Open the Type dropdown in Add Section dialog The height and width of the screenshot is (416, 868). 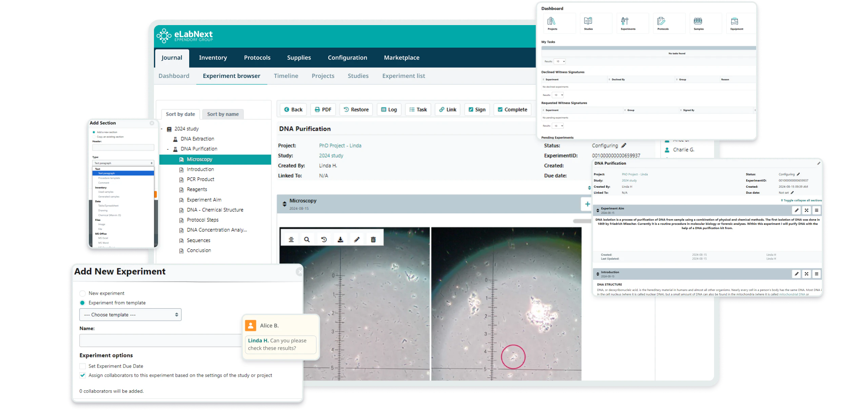(x=123, y=163)
